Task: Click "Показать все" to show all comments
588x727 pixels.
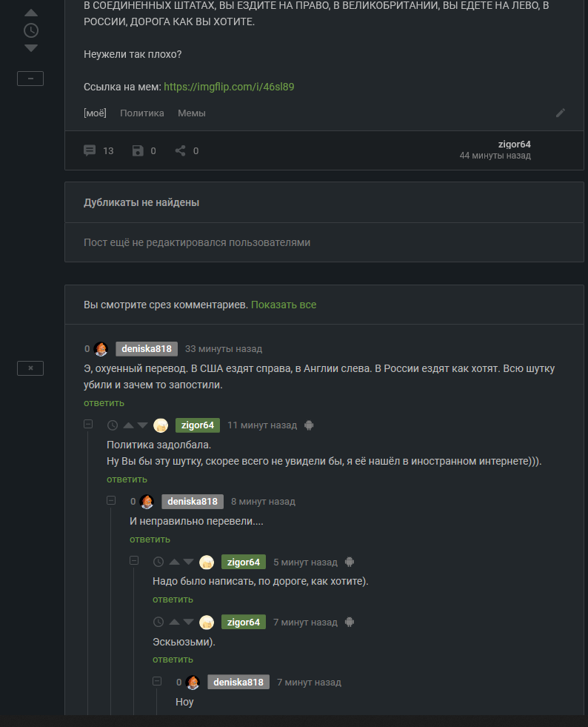Action: pyautogui.click(x=284, y=305)
